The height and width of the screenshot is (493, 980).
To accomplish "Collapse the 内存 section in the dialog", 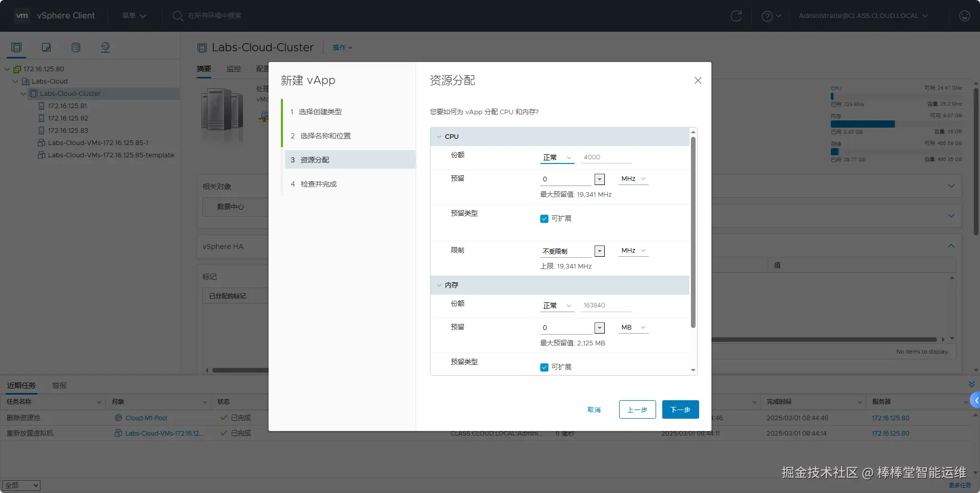I will pyautogui.click(x=439, y=285).
